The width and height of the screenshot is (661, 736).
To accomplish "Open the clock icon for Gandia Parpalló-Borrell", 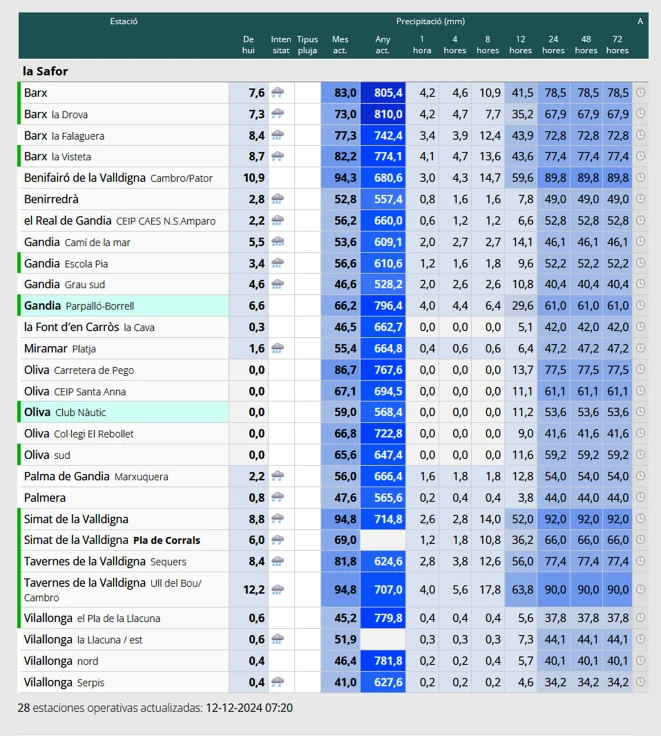I will tap(640, 306).
